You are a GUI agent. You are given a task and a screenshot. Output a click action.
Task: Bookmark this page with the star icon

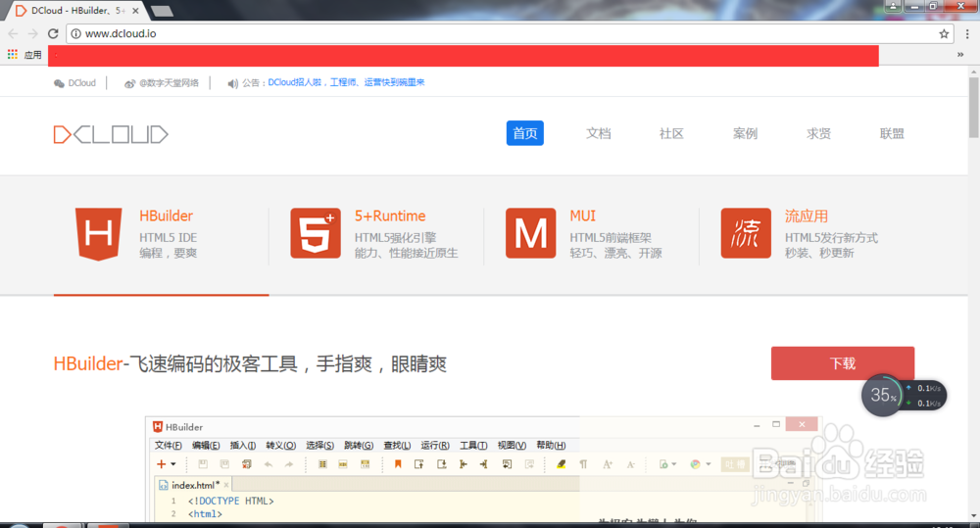click(944, 33)
